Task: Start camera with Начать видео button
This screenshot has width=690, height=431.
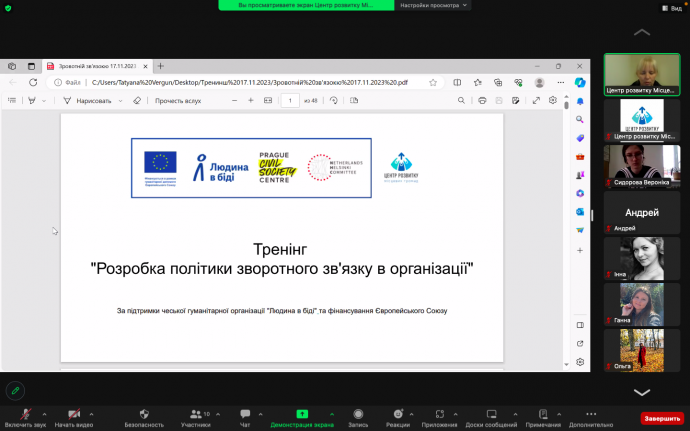Action: tap(74, 415)
